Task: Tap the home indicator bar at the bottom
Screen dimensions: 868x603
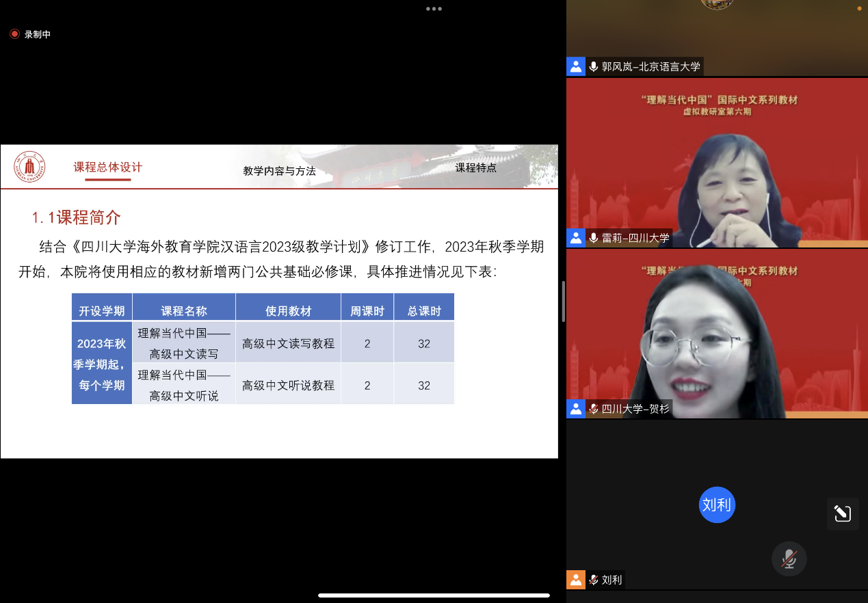Action: [x=434, y=595]
